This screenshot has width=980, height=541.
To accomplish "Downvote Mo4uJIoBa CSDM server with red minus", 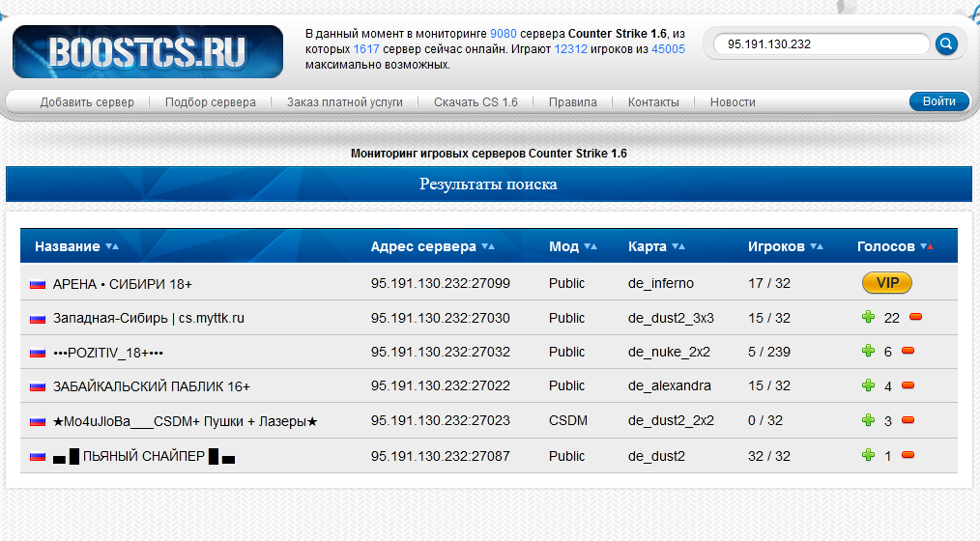I will (908, 420).
